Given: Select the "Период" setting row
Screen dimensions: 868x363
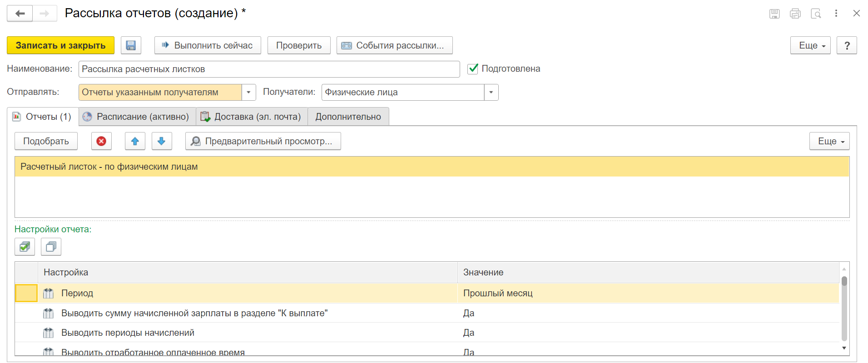Looking at the screenshot, I should (x=427, y=293).
